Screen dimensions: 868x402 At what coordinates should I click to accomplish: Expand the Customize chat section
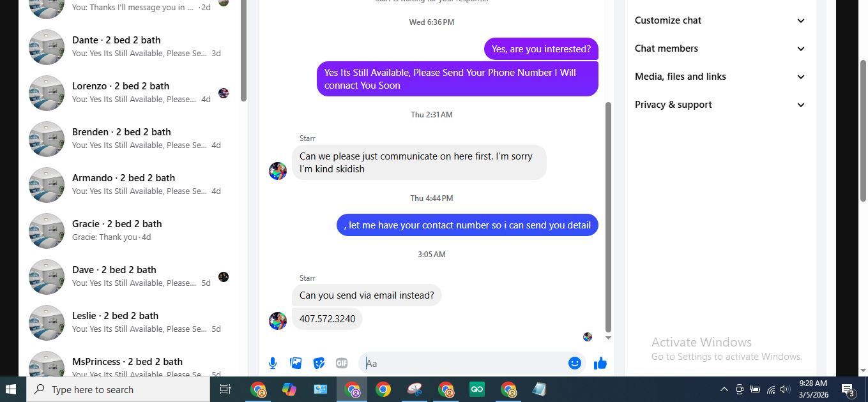(x=720, y=20)
